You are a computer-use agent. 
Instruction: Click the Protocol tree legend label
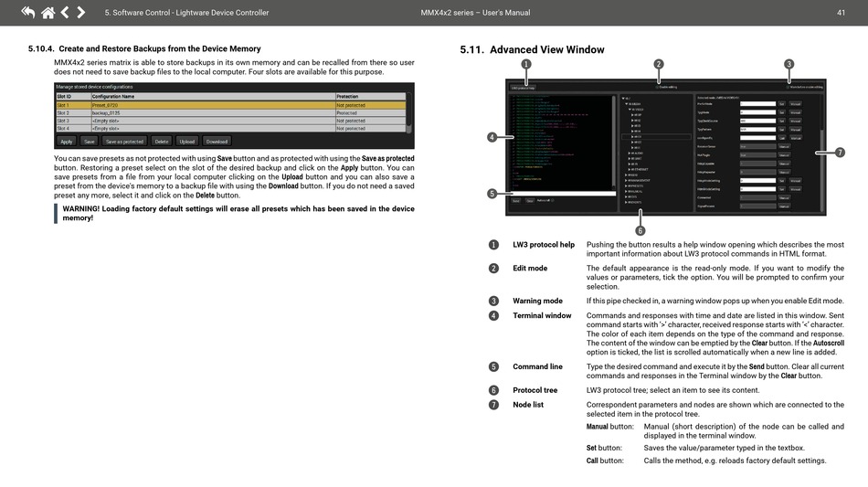point(535,390)
